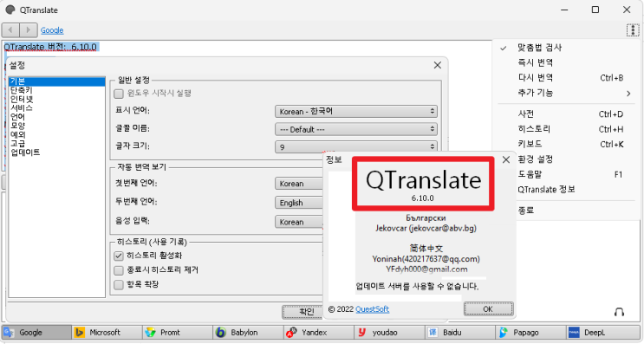Select 기본 in settings list

point(56,81)
